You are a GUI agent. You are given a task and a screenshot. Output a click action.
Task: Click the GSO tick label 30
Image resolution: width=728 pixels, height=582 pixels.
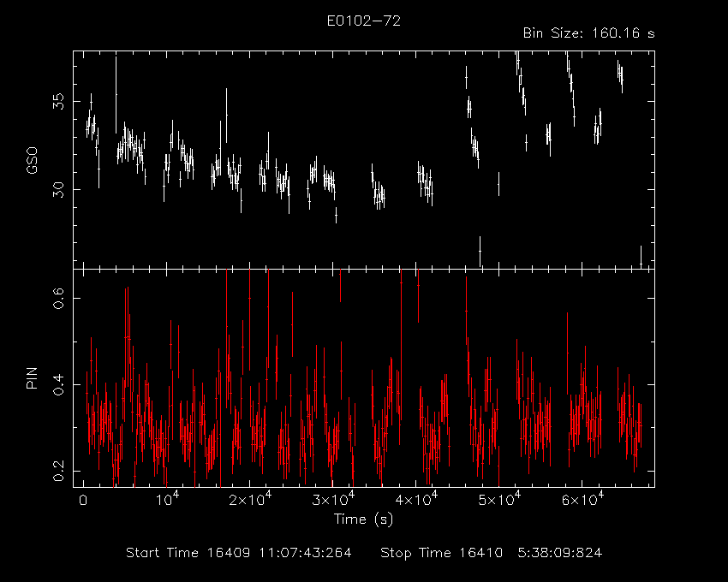point(58,189)
